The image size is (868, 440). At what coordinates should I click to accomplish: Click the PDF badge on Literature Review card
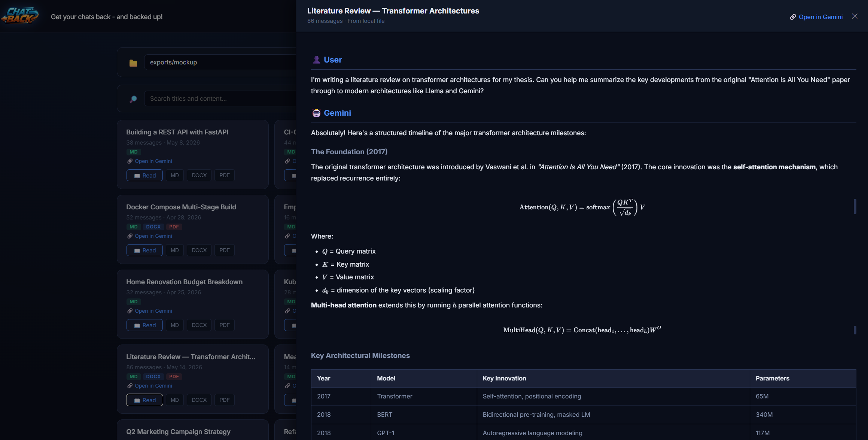coord(174,376)
